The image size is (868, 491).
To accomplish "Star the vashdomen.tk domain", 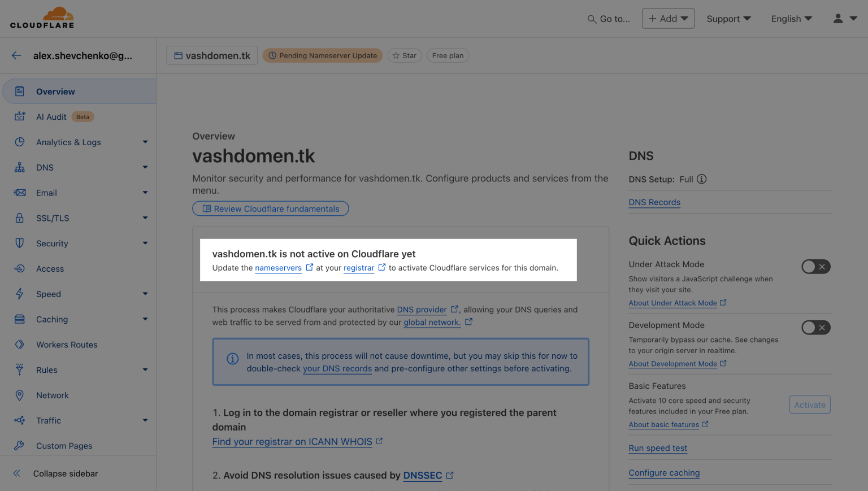I will (405, 55).
